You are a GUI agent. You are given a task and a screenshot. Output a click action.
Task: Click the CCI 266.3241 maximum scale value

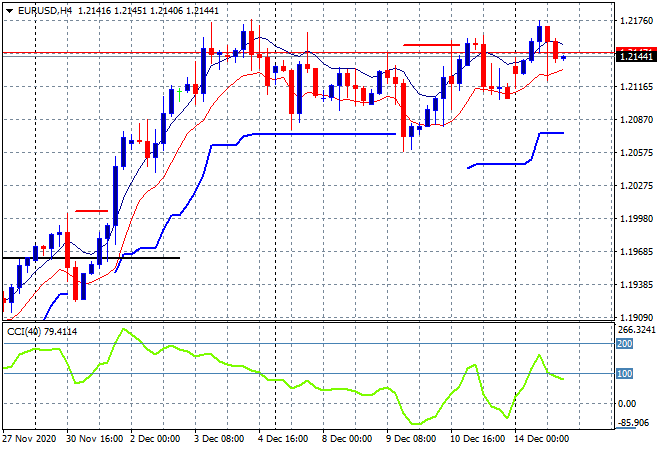coord(636,330)
